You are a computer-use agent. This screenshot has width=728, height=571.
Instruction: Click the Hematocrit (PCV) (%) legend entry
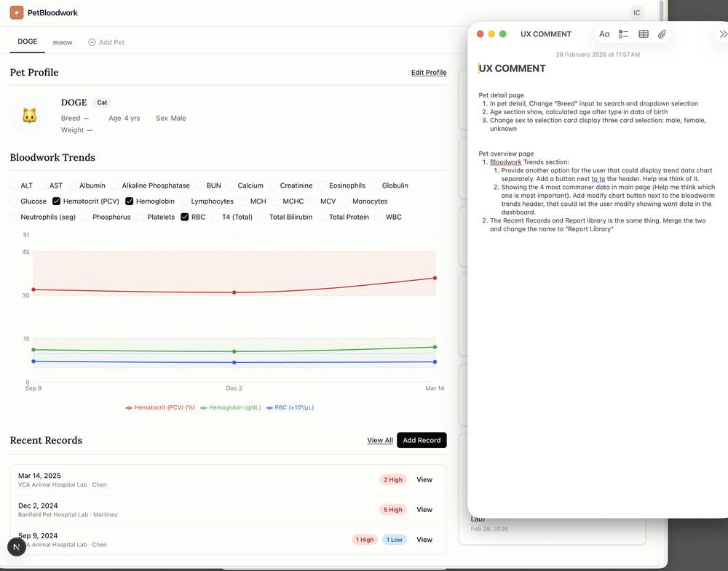pos(160,407)
